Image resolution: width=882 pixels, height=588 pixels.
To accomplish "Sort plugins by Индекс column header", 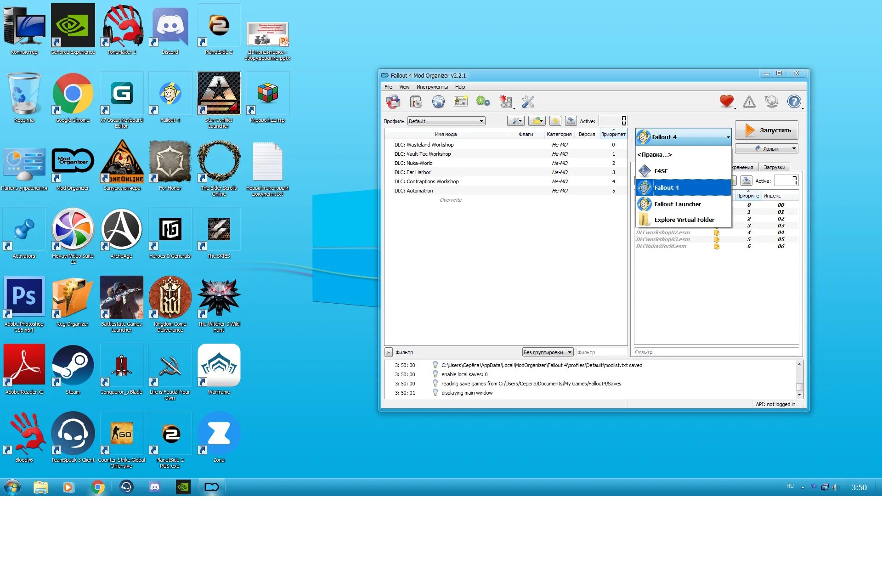I will pyautogui.click(x=780, y=196).
